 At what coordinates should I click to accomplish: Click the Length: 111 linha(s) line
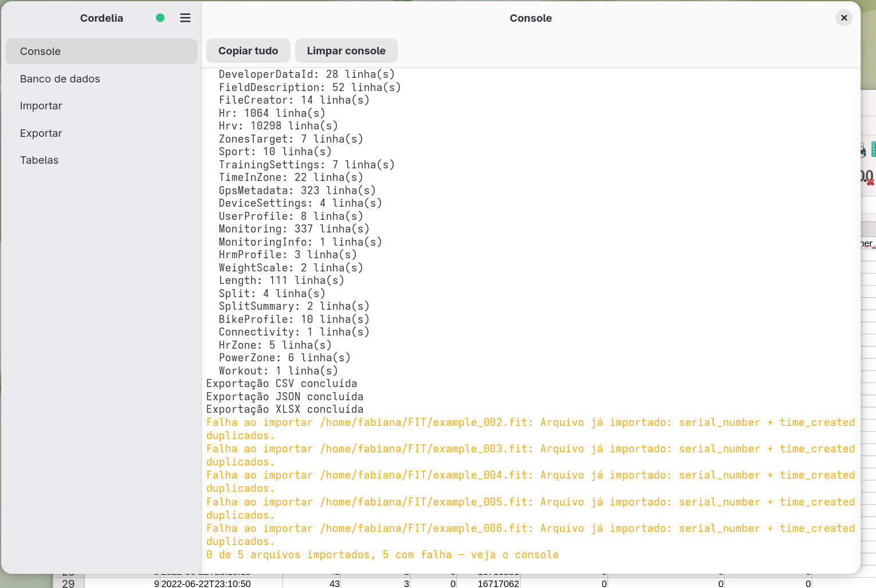tap(281, 281)
